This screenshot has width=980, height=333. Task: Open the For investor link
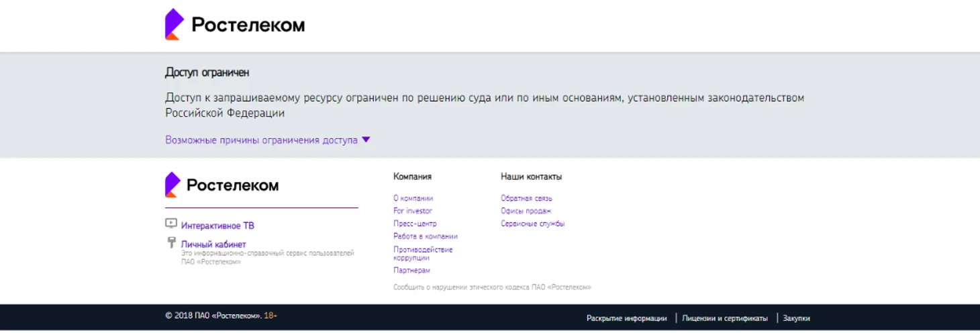click(413, 211)
